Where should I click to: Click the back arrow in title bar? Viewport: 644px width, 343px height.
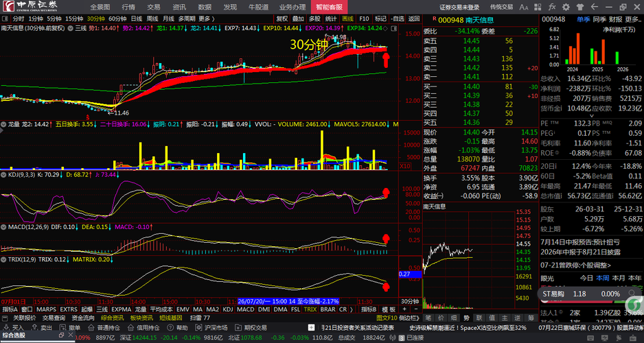(x=594, y=7)
